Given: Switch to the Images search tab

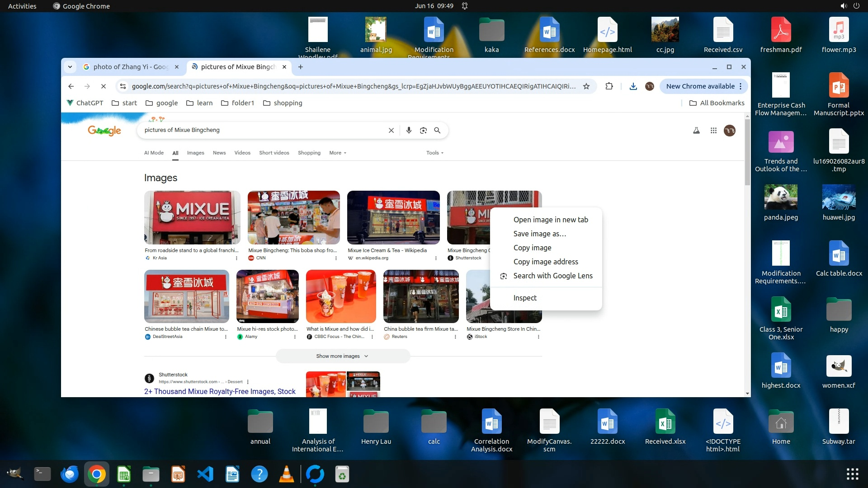Looking at the screenshot, I should click(x=195, y=153).
